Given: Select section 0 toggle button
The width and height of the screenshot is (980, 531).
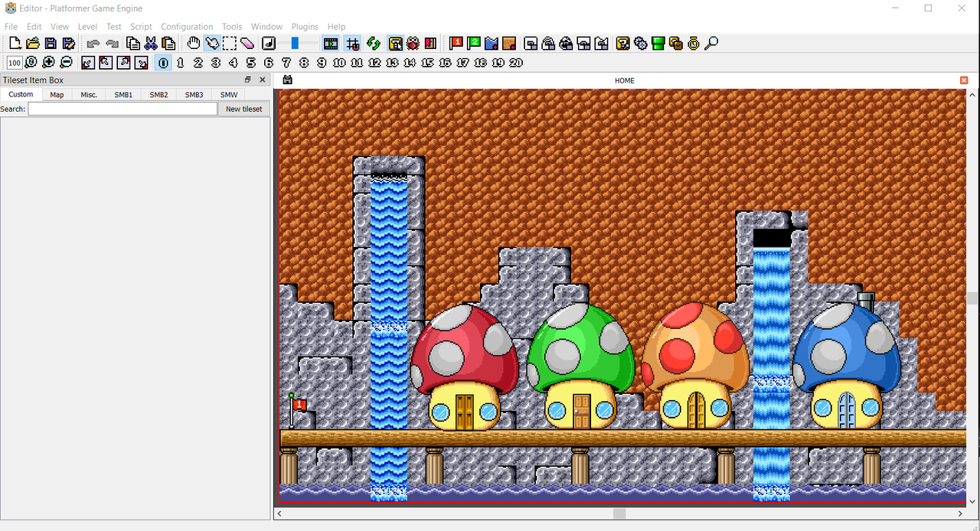Looking at the screenshot, I should pyautogui.click(x=163, y=63).
